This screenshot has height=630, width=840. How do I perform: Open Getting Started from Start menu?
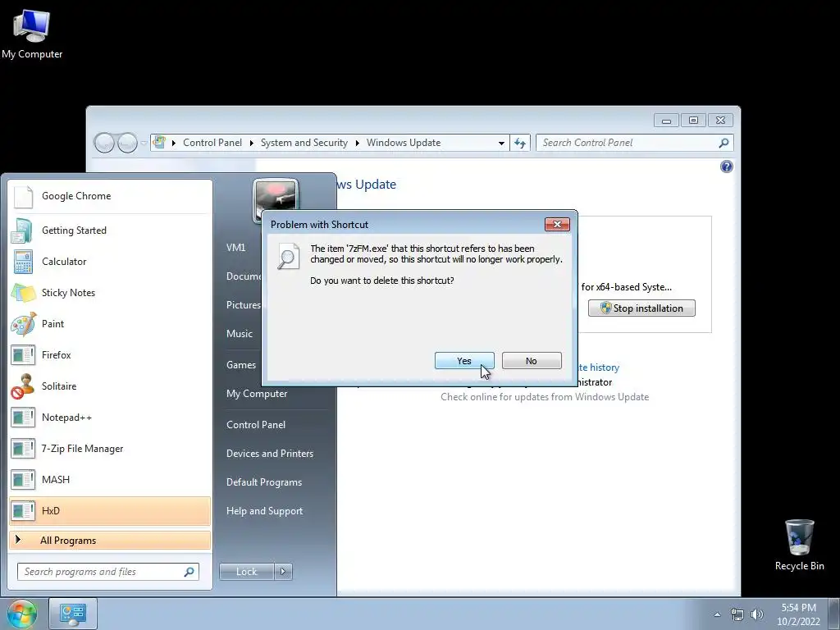coord(110,231)
